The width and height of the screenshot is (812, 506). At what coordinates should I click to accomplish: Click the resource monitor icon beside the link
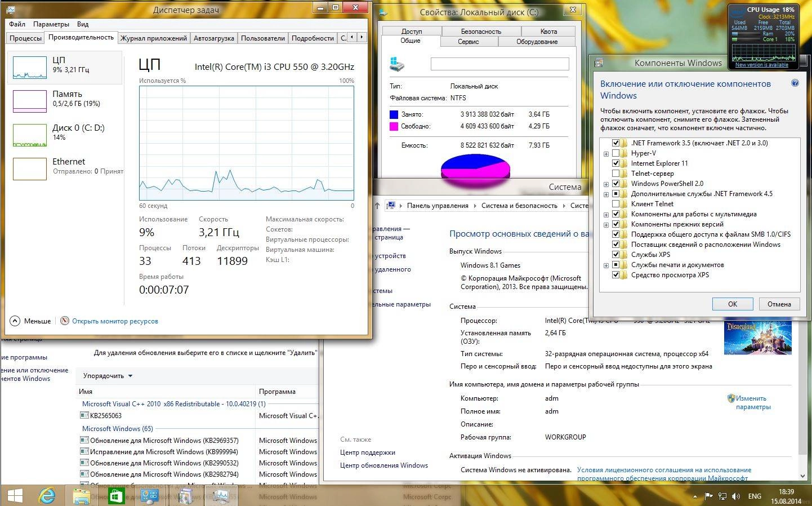65,321
